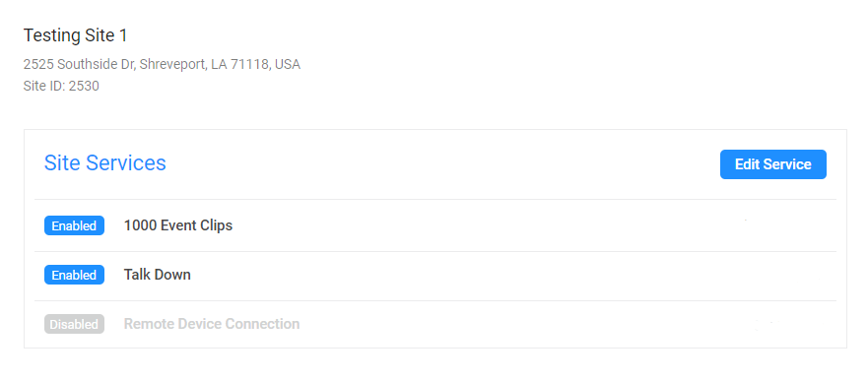This screenshot has width=868, height=381.
Task: Toggle the Enabled badge beside Talk Down
Action: click(x=74, y=275)
